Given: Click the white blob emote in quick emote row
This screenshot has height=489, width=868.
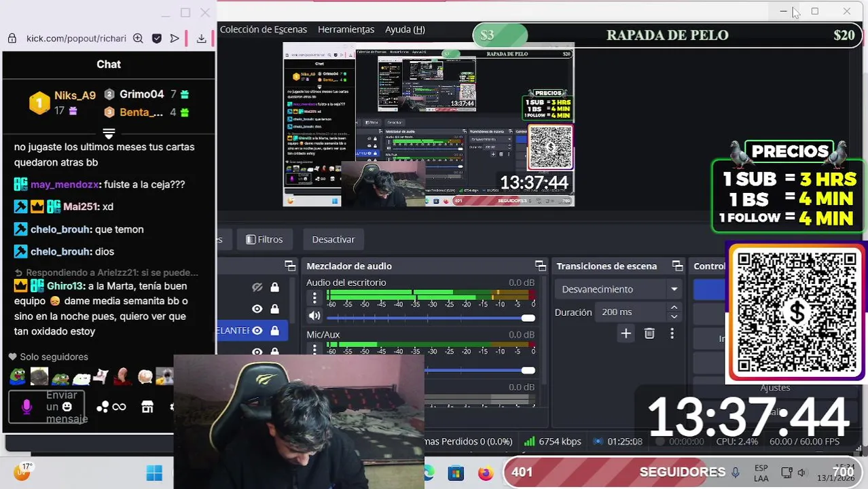Looking at the screenshot, I should pyautogui.click(x=82, y=377).
